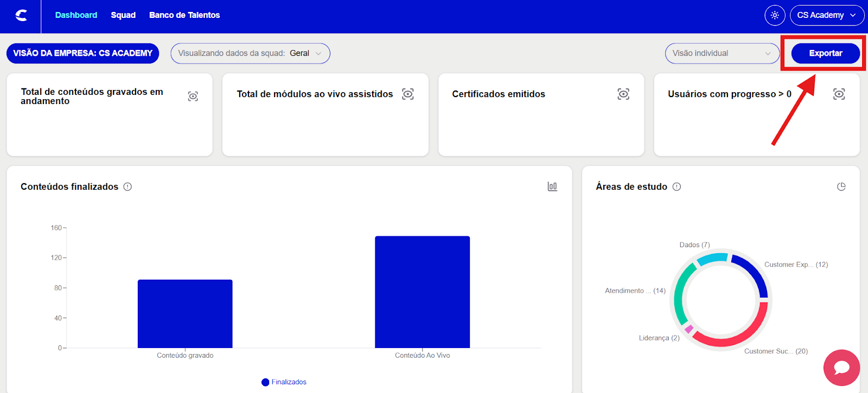Select the cyan Dados donut segment
This screenshot has width=868, height=393.
point(712,258)
